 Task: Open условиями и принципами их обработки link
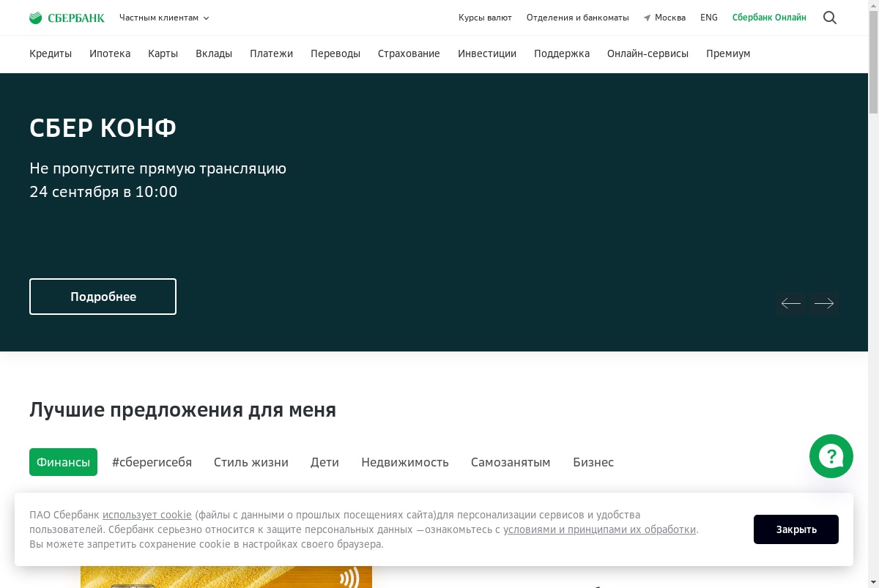tap(599, 529)
